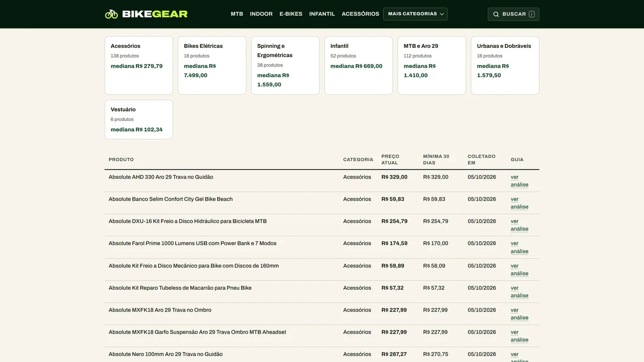Click the slash shortcut key badge

531,14
